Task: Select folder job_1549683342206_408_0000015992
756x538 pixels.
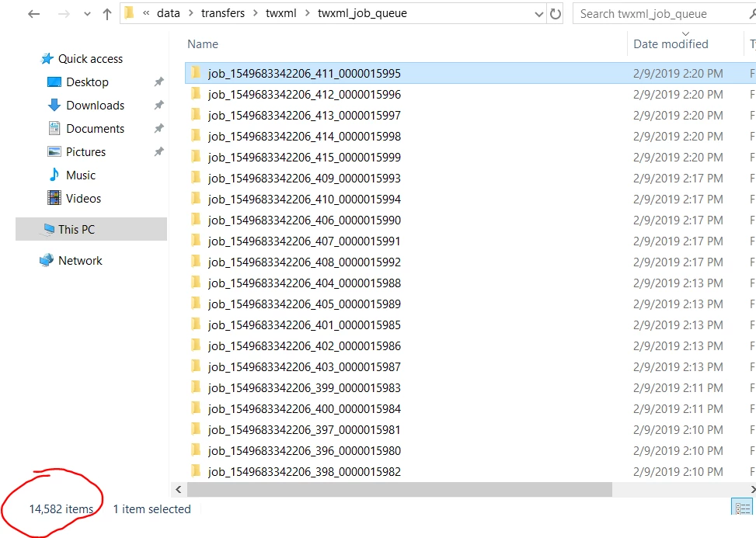Action: pos(305,262)
